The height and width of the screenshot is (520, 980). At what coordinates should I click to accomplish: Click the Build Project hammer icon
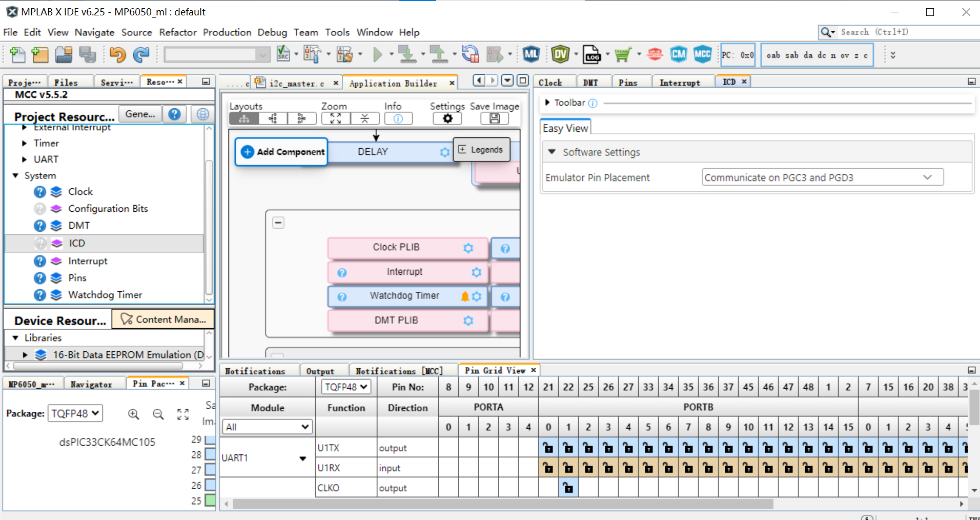(x=312, y=54)
